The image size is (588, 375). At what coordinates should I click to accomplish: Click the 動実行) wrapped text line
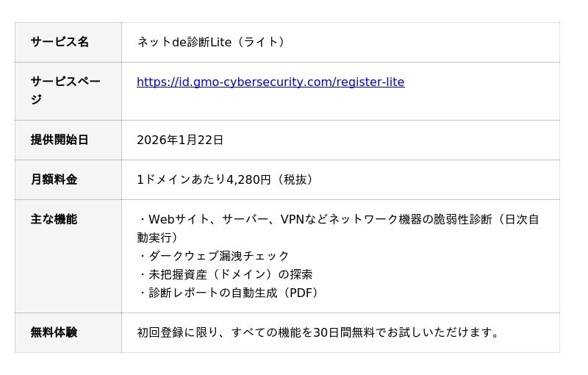[157, 238]
